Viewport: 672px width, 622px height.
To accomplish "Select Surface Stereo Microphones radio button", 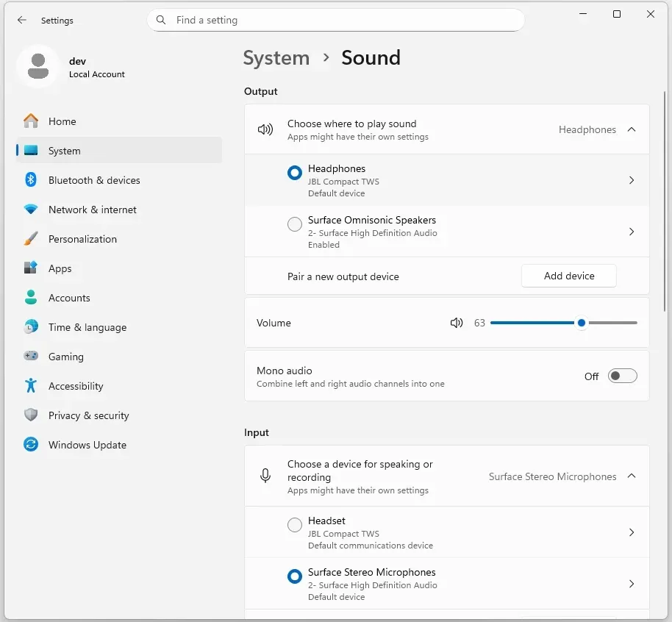I will [x=294, y=576].
